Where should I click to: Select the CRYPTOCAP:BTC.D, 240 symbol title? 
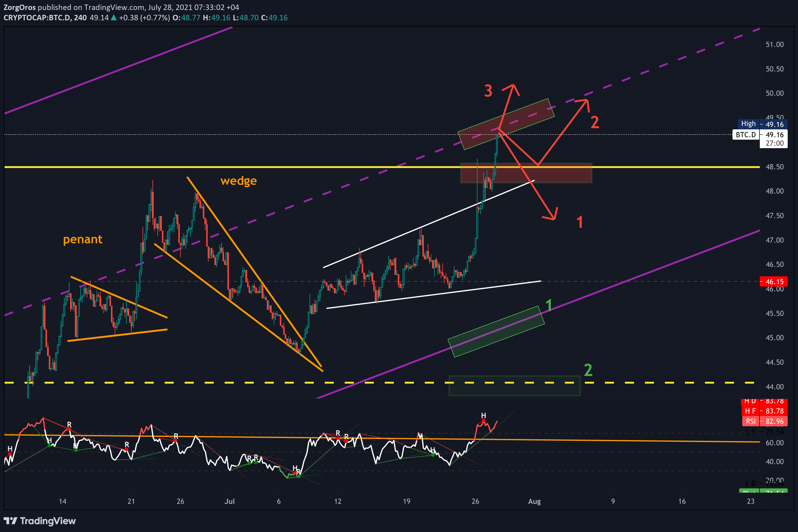tap(45, 18)
